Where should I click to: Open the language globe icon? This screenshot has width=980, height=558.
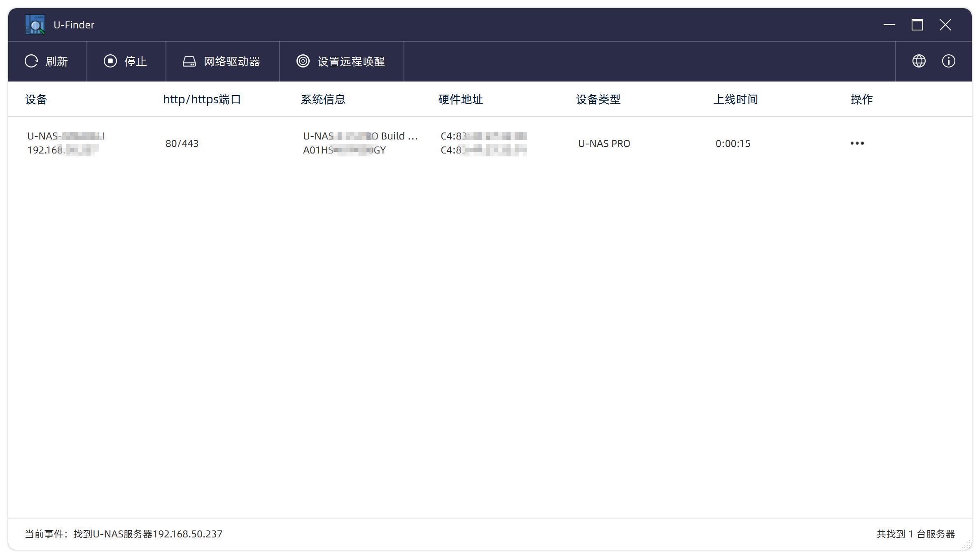919,61
